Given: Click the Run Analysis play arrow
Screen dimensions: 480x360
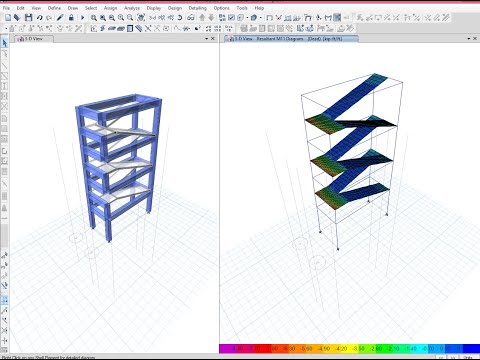Looking at the screenshot, I should 82,18.
